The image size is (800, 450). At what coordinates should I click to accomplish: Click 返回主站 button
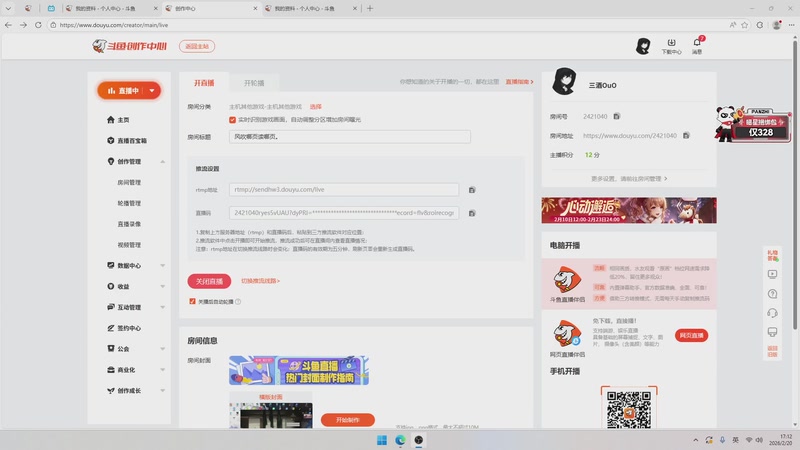click(197, 46)
